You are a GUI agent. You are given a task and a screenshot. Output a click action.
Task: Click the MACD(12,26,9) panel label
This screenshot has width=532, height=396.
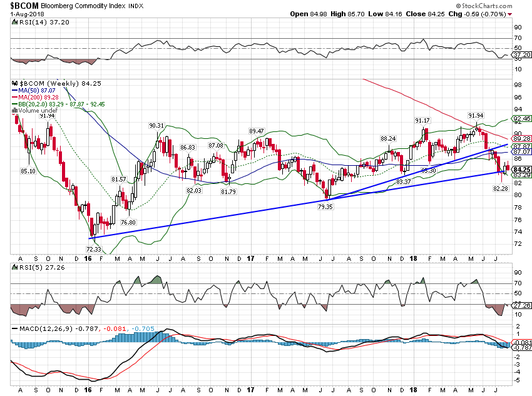pos(46,329)
